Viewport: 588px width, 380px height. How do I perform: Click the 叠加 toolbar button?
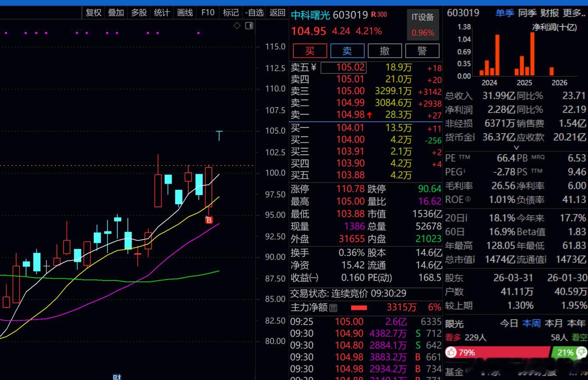tap(116, 13)
